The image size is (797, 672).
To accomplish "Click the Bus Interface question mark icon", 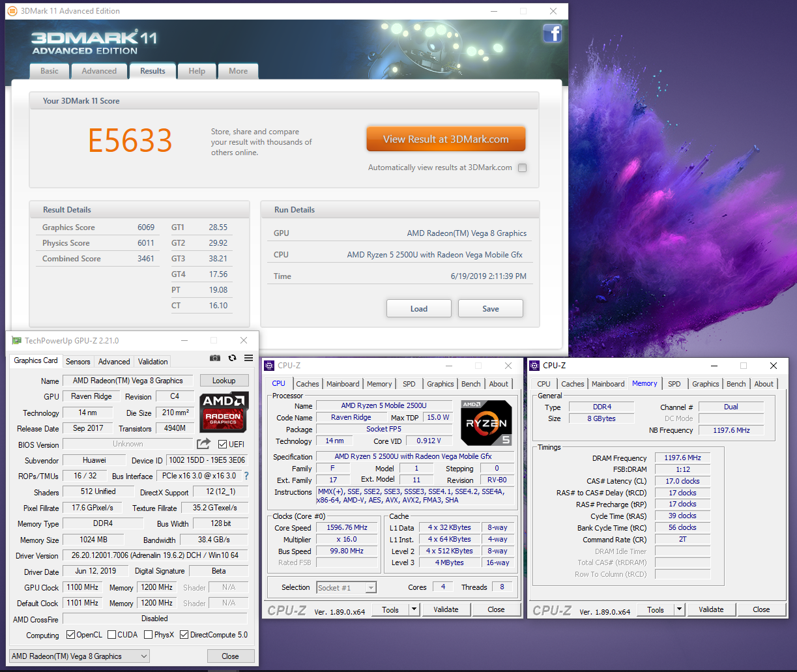I will coord(246,476).
